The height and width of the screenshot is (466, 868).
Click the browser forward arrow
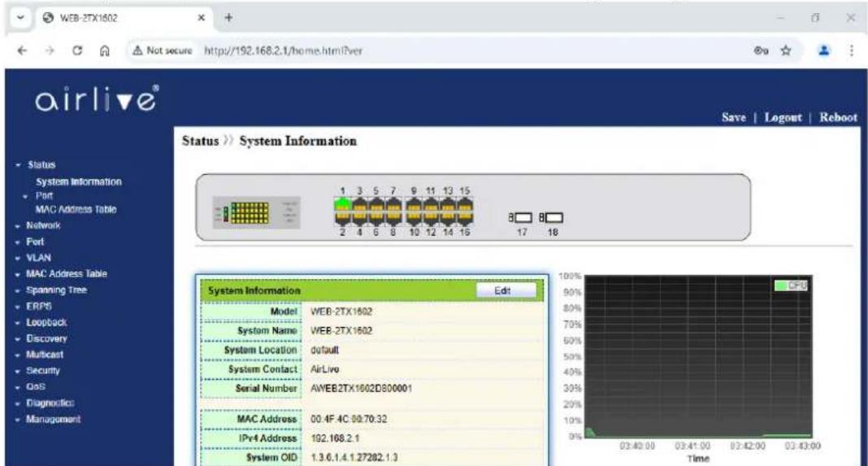point(50,50)
